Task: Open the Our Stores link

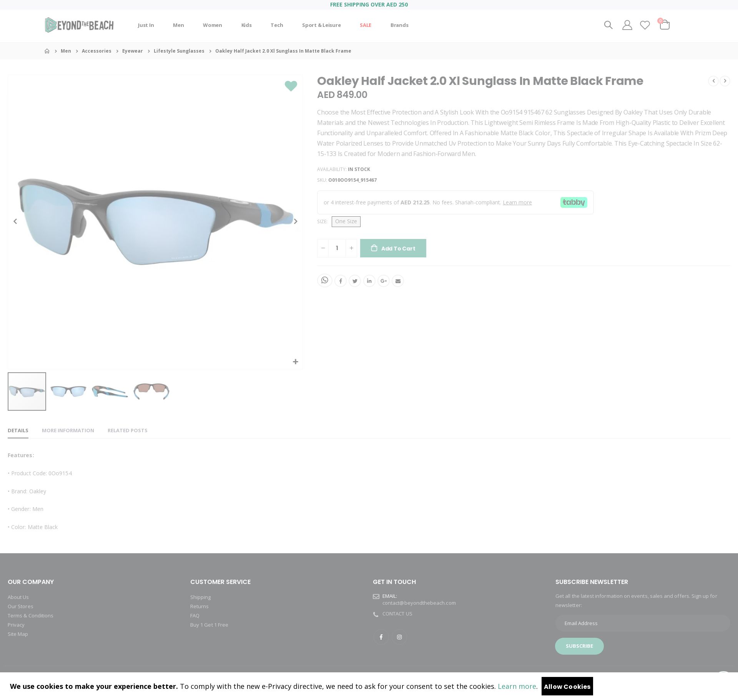Action: click(x=20, y=606)
